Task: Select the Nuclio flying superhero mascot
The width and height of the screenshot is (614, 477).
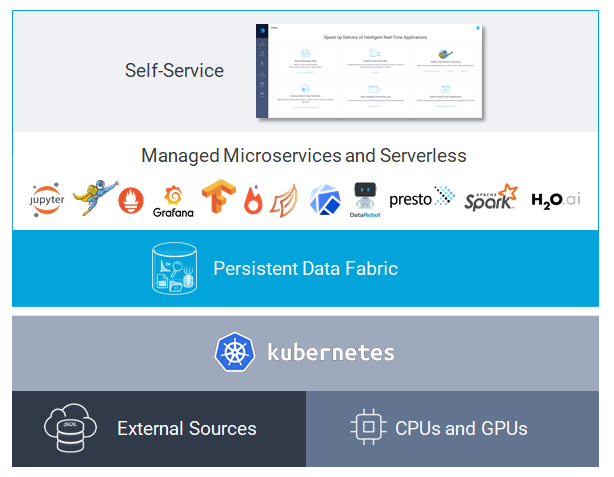Action: [x=96, y=197]
